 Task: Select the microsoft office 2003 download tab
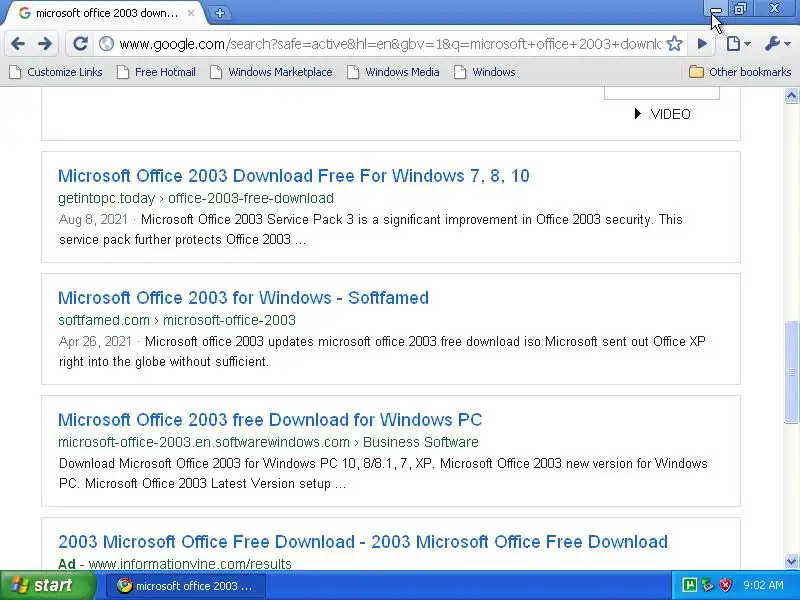pos(107,13)
